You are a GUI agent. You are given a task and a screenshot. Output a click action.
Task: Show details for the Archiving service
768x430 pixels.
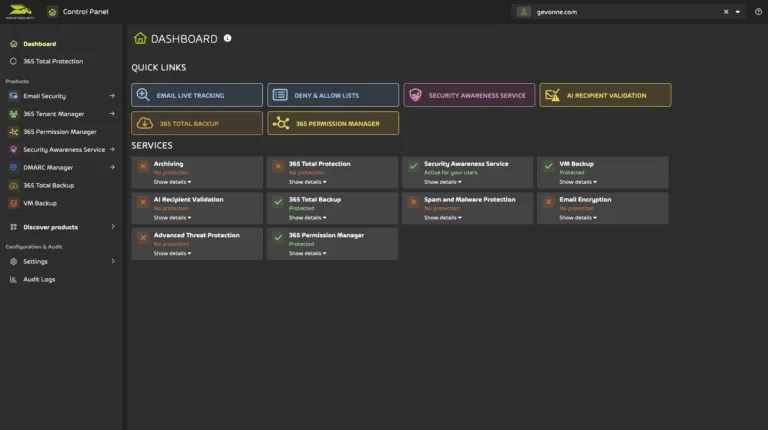172,182
